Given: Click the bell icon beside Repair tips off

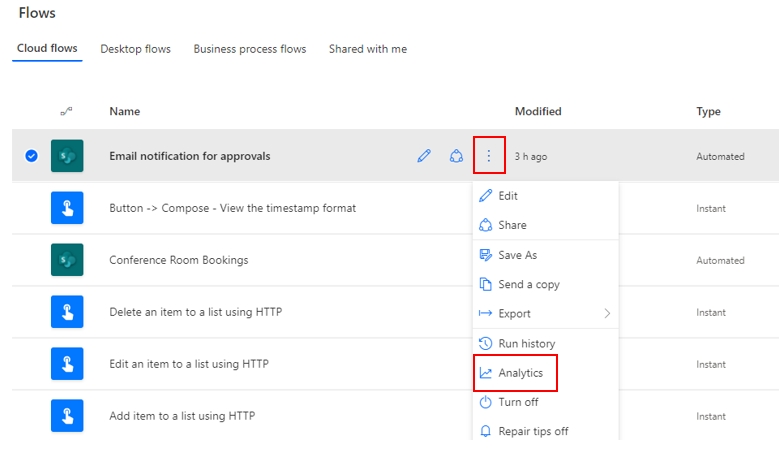Looking at the screenshot, I should [485, 431].
